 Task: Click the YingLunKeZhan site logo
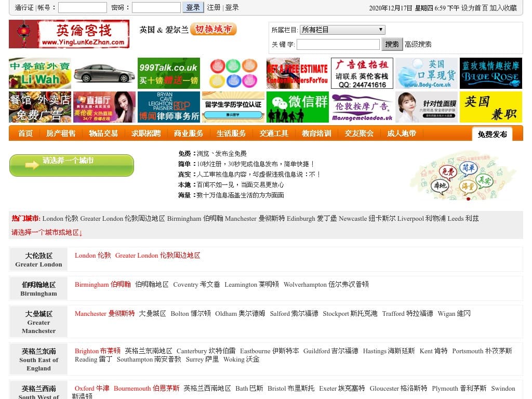pos(69,34)
